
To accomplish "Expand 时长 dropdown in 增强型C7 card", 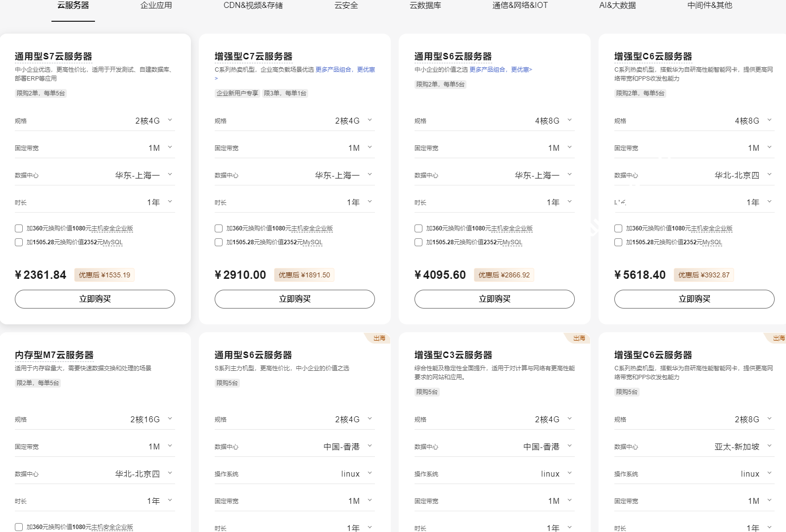I will (360, 202).
